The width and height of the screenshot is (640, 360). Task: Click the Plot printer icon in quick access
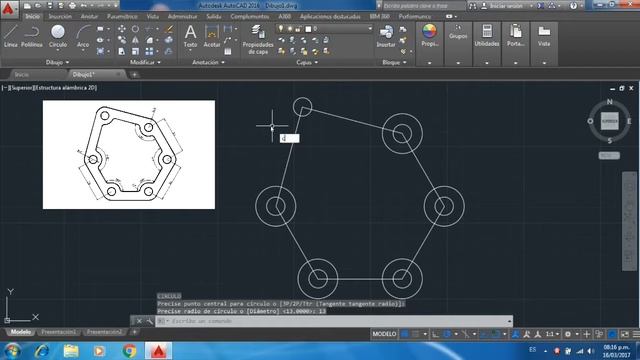72,6
